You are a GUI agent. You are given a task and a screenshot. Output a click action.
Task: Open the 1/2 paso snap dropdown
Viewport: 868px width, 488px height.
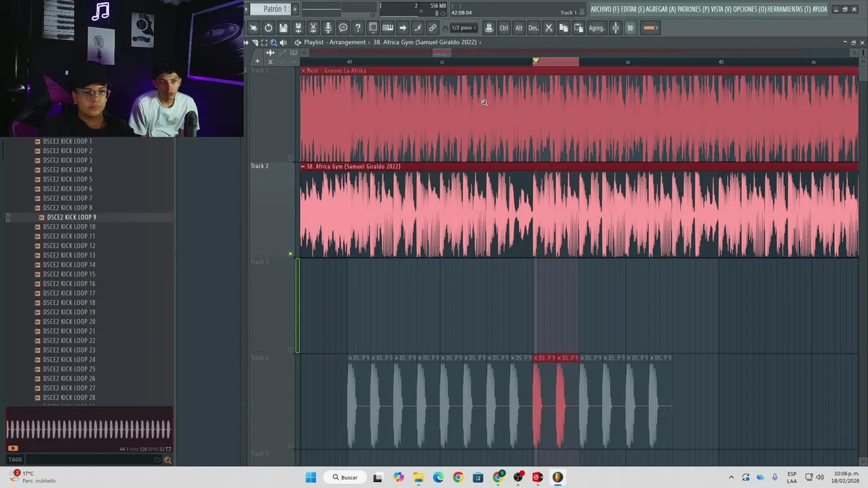coord(464,28)
